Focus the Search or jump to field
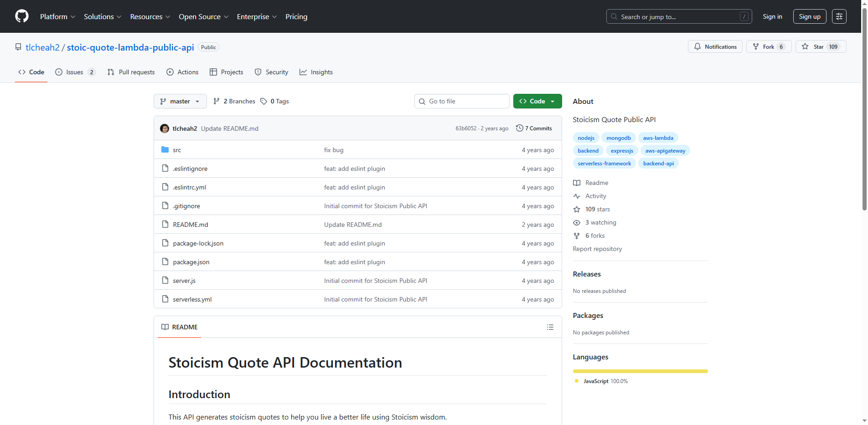Screen dimensions: 868x425 (679, 16)
